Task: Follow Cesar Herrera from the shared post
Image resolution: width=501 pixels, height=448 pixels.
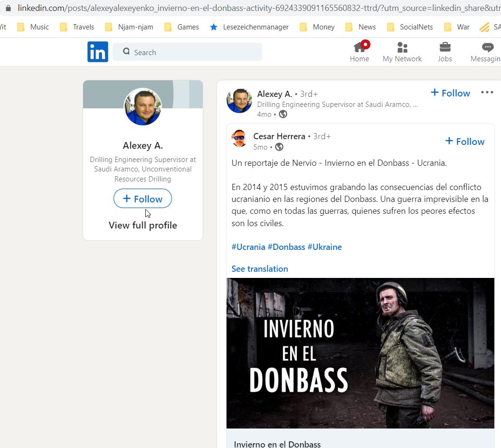Action: (x=465, y=141)
